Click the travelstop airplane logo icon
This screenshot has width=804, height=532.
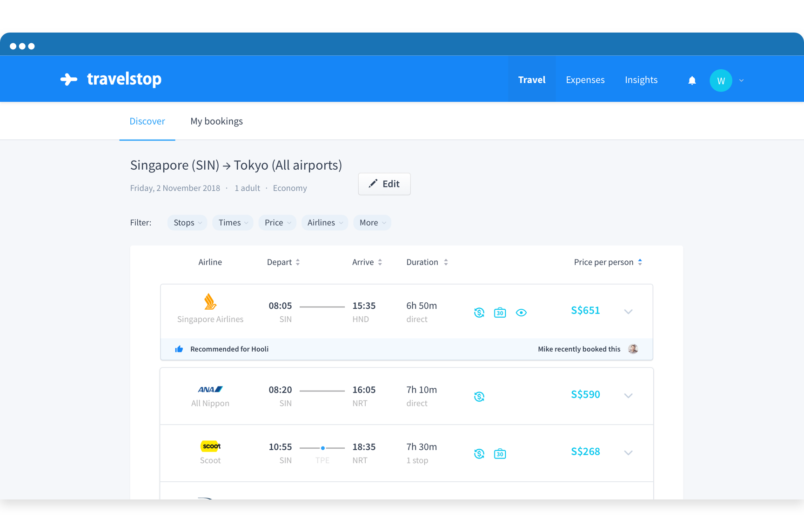(69, 80)
